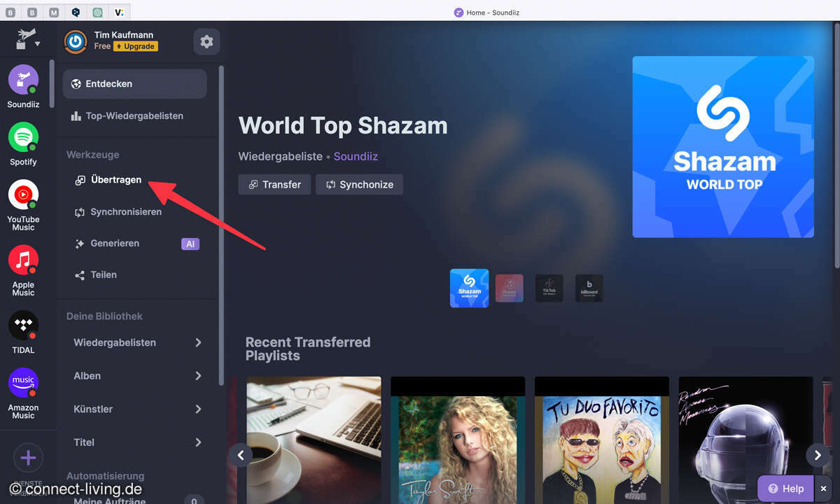
Task: Open the Taylor Swift album cover
Action: pyautogui.click(x=458, y=440)
